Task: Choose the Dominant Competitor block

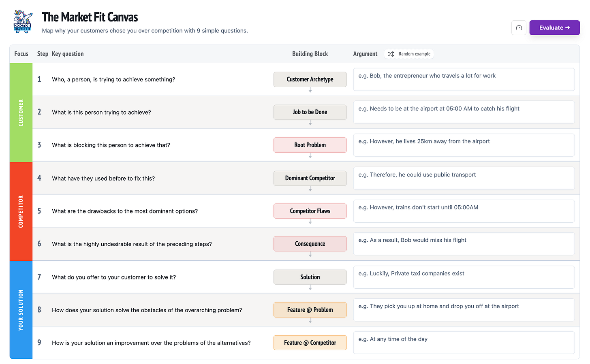Action: pyautogui.click(x=310, y=178)
